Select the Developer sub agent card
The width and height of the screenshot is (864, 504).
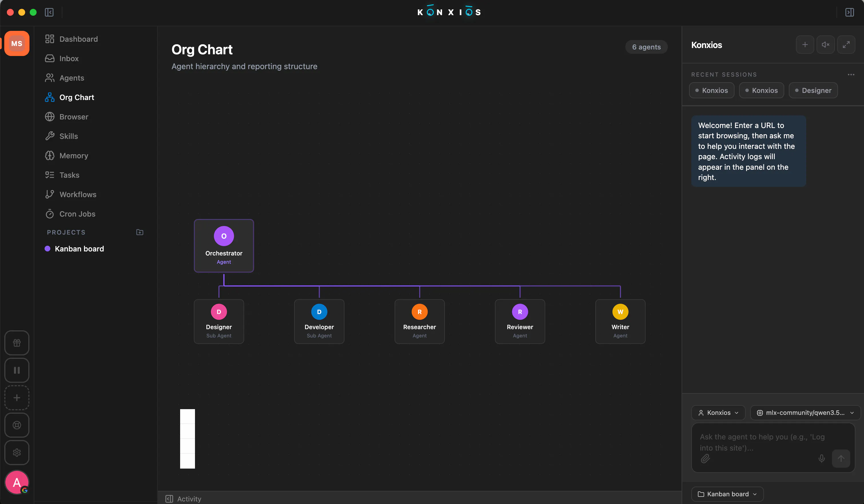[x=319, y=321]
